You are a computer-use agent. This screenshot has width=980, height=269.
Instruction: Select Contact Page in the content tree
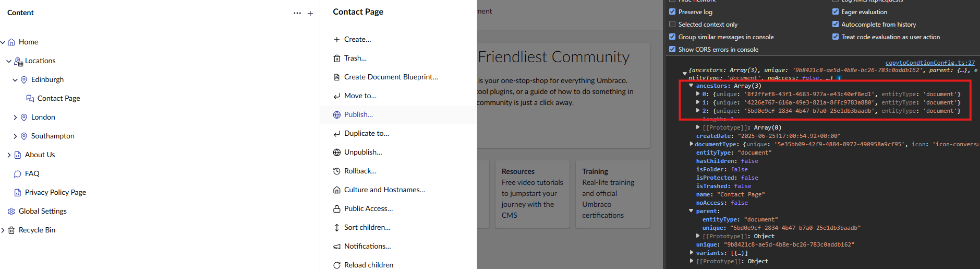point(58,98)
